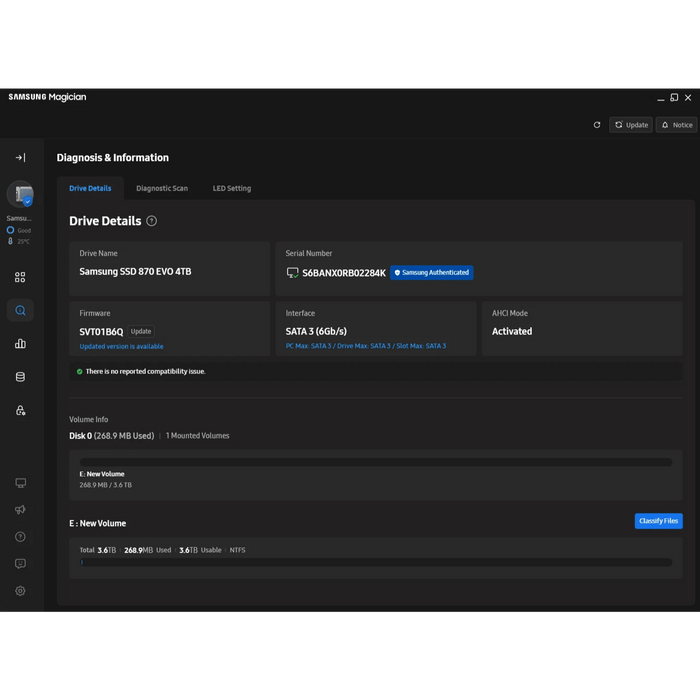Click the megaphone announcements icon
This screenshot has width=700, height=700.
click(20, 510)
